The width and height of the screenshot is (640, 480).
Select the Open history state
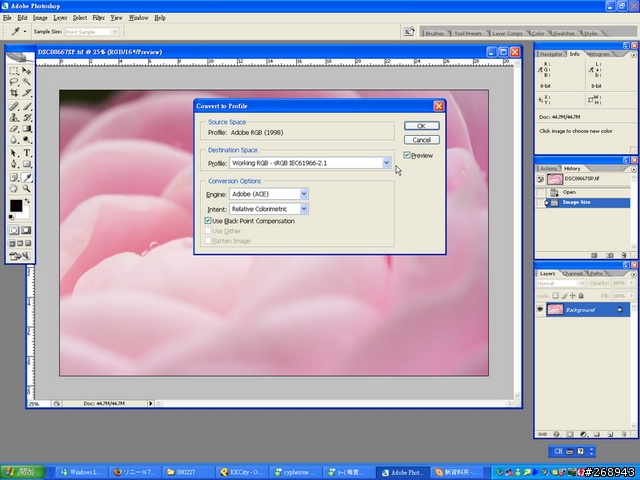(588, 192)
